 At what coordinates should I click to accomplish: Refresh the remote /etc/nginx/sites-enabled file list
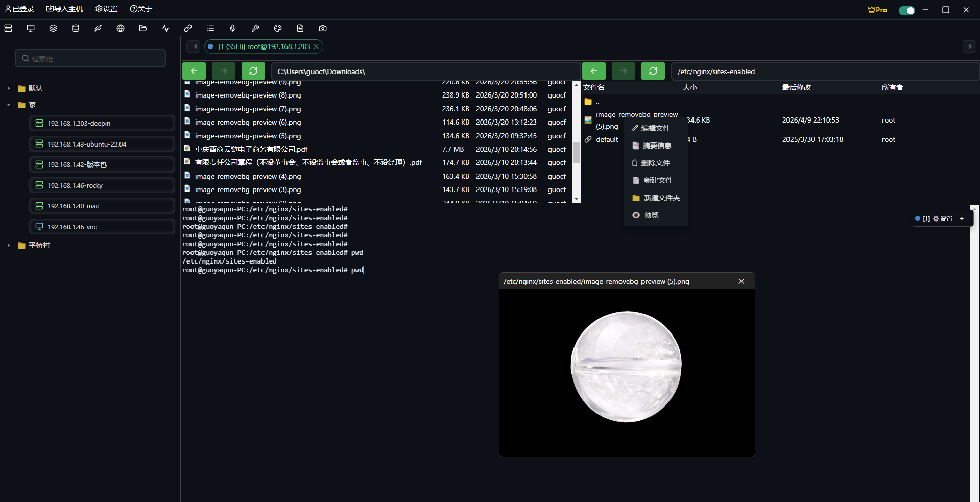pos(653,71)
